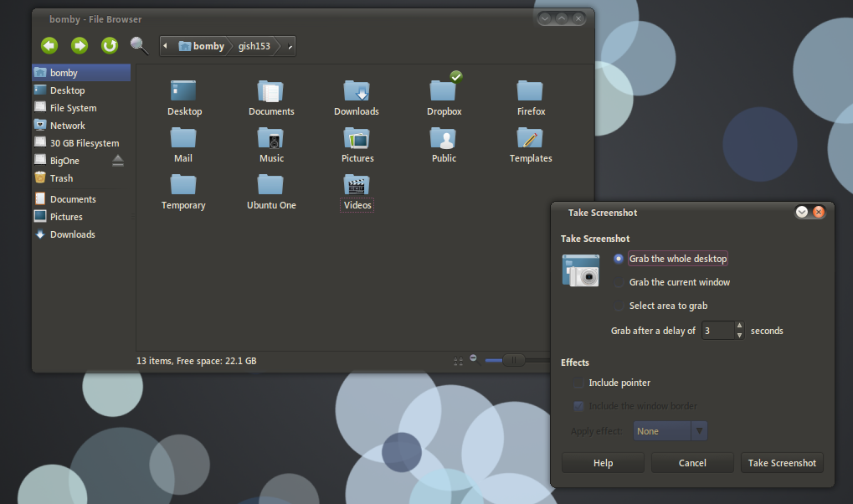Adjust the icon zoom slider in the status bar
The height and width of the screenshot is (504, 853).
click(x=513, y=360)
